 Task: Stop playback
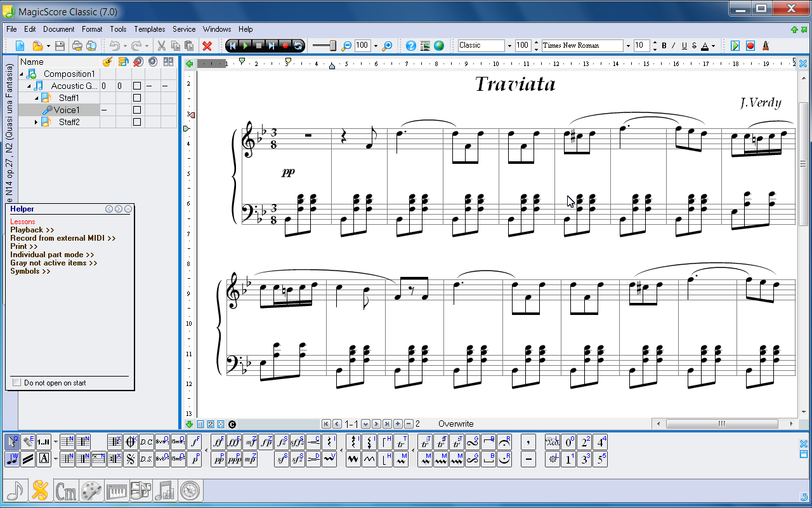(x=259, y=46)
